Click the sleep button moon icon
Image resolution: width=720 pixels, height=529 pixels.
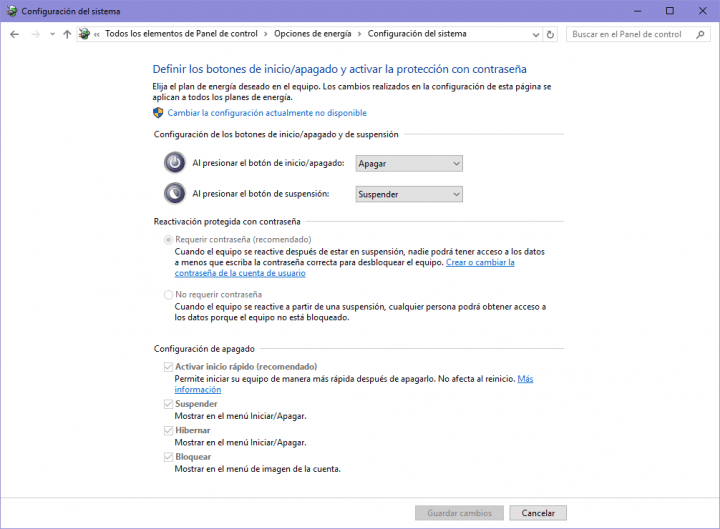click(174, 193)
